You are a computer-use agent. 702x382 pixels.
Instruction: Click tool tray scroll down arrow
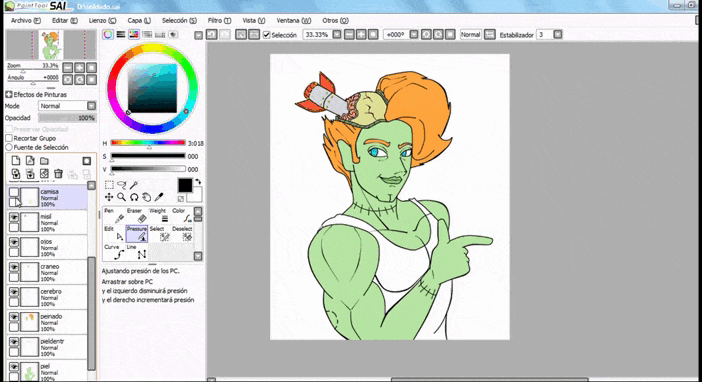point(198,256)
